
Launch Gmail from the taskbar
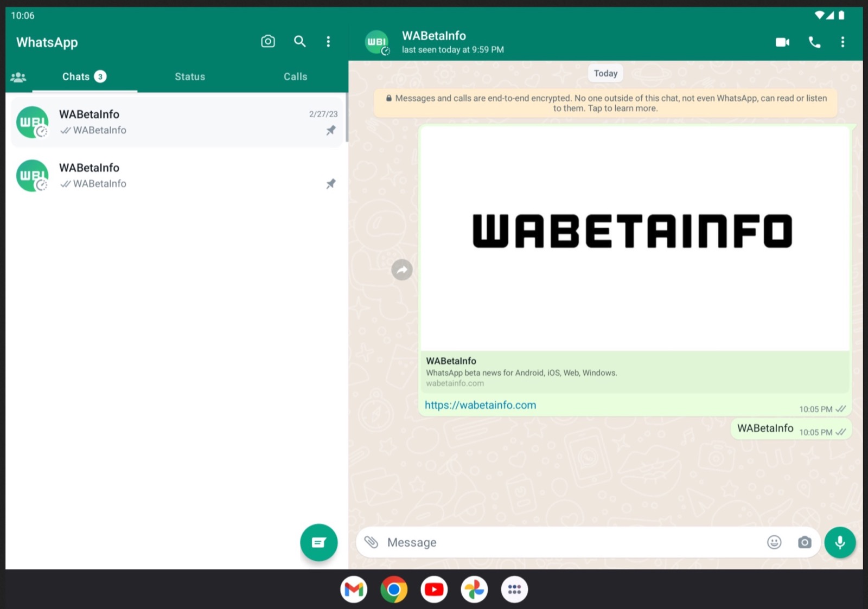[354, 589]
